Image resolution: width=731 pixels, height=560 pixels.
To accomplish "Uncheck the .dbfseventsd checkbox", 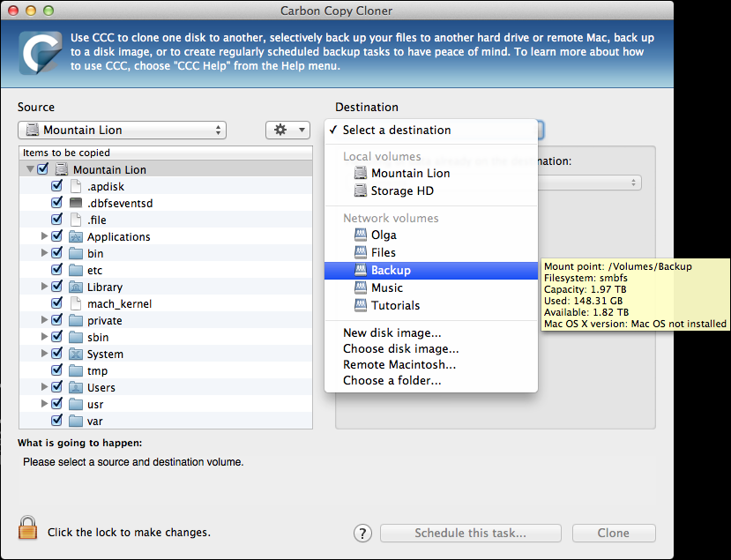I will click(x=57, y=202).
